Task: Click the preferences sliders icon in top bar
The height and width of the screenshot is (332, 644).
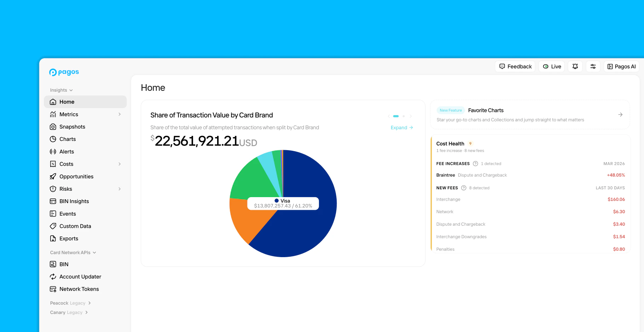Action: 593,66
